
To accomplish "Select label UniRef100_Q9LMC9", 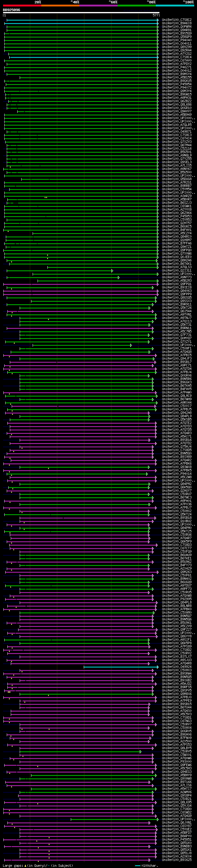I will click(177, 396).
